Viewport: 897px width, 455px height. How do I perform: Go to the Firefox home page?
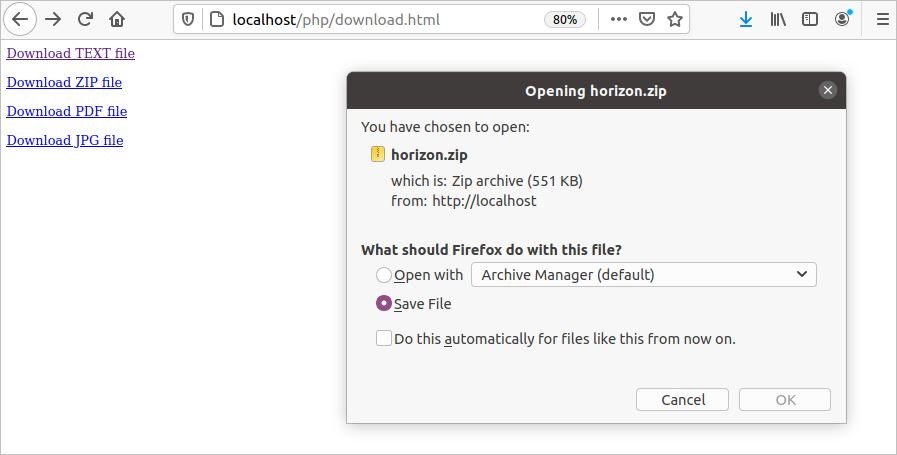(x=117, y=19)
